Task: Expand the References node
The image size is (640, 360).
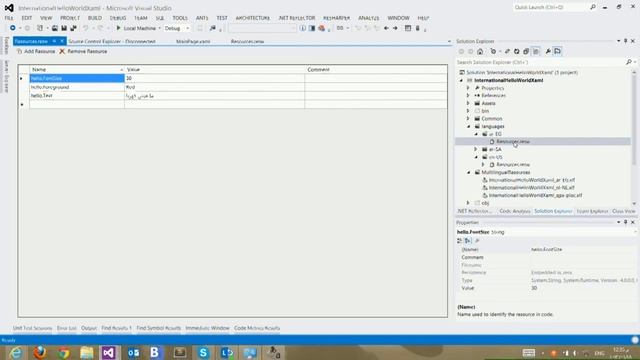Action: point(468,95)
